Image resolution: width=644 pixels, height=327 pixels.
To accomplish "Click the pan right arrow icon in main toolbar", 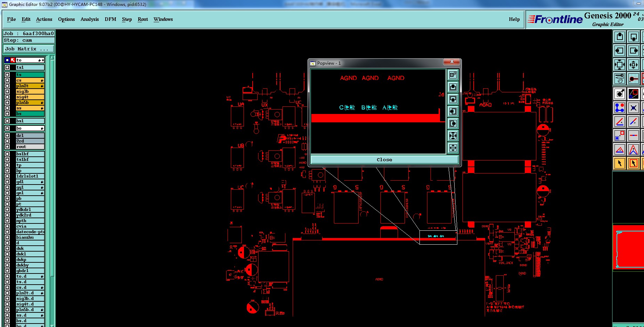I will [634, 51].
